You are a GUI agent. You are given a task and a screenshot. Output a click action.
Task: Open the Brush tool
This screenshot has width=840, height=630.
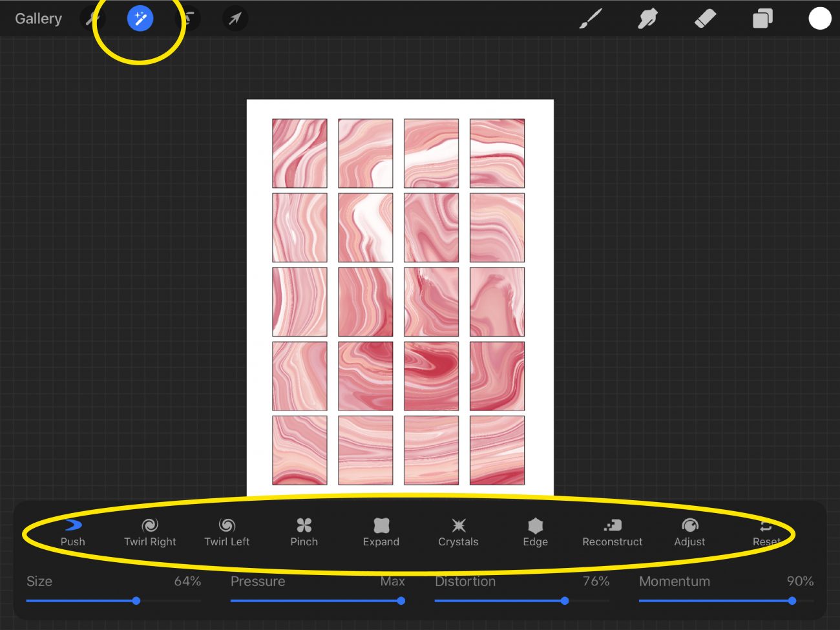[x=590, y=19]
